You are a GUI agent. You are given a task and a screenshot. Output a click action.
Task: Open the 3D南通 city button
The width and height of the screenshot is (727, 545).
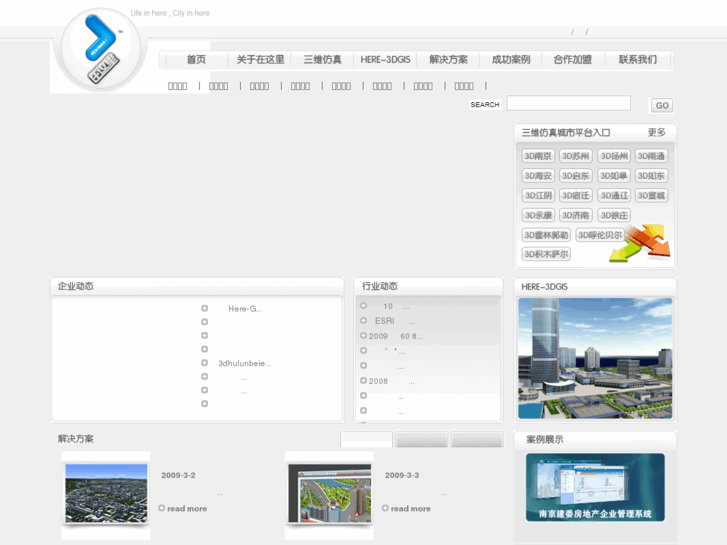coord(651,156)
